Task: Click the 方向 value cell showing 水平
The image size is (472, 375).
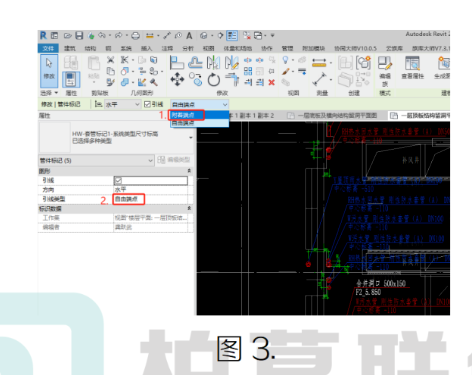Action: (x=151, y=190)
